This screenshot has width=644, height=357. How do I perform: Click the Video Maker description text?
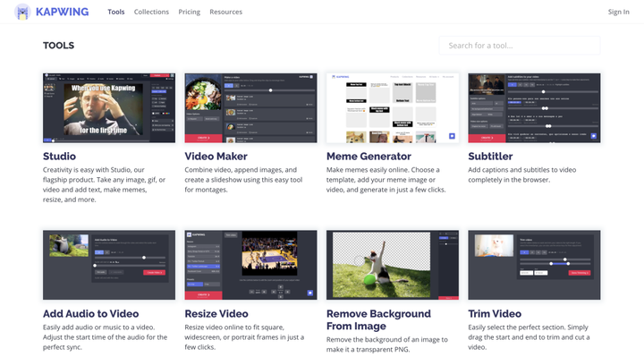[243, 180]
